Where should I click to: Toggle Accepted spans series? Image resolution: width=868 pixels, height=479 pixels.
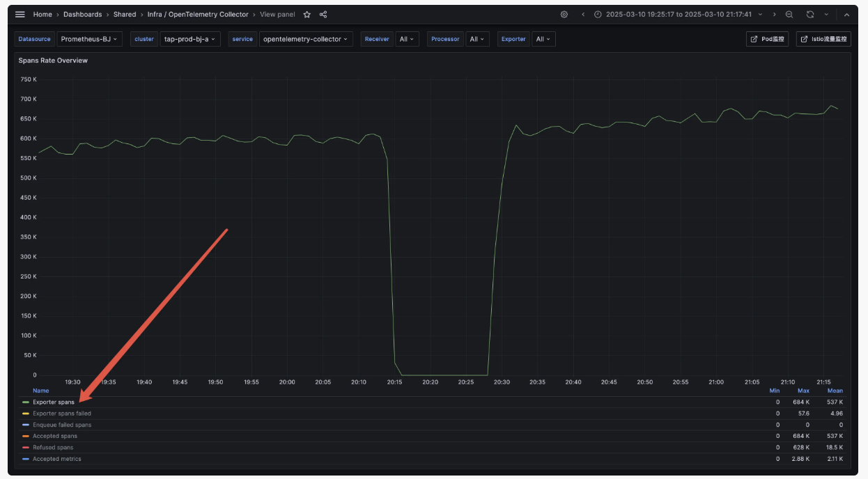point(55,436)
